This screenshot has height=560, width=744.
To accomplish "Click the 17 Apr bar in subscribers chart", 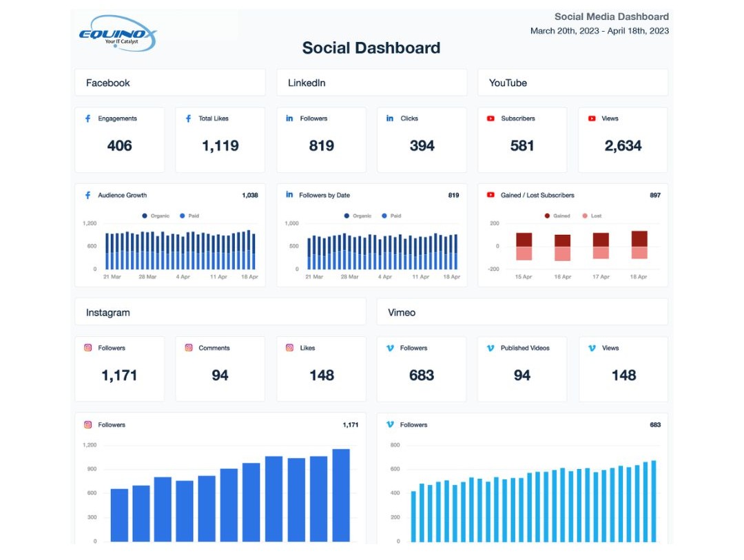I will coord(601,246).
